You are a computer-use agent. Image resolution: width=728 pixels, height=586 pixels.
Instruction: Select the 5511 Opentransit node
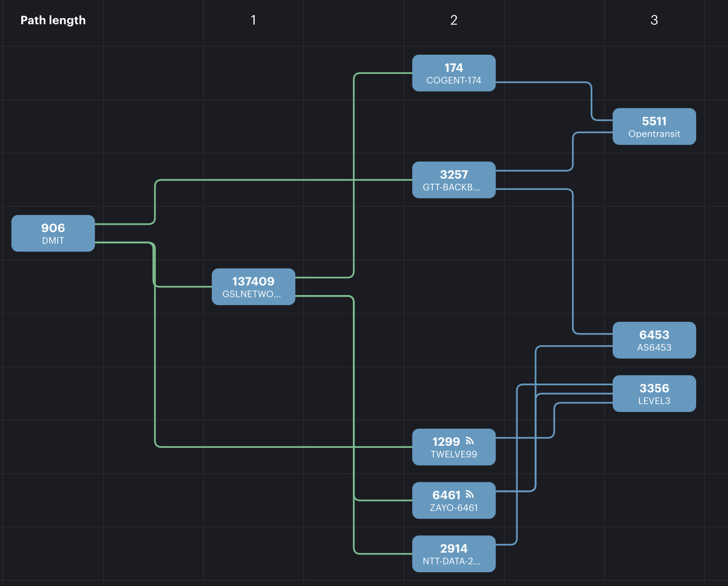[x=654, y=127]
